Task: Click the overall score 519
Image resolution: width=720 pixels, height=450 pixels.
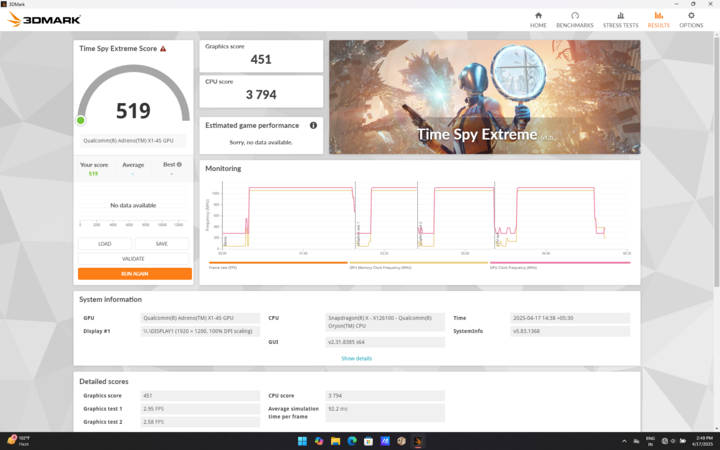Action: coord(133,111)
